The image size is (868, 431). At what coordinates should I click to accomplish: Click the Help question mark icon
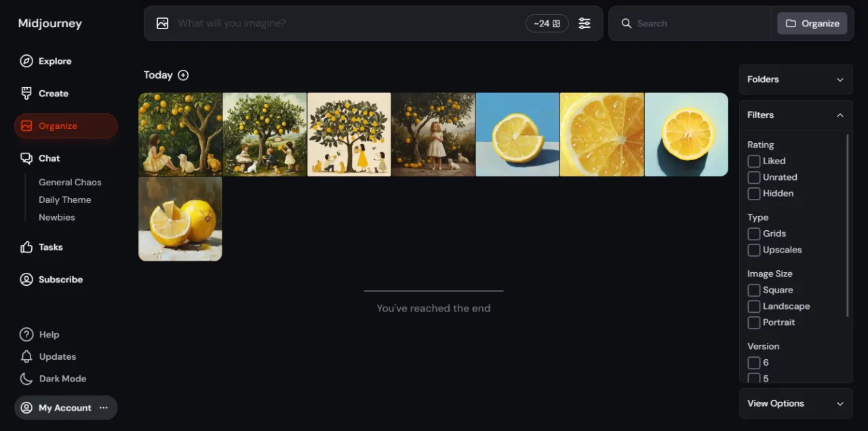pyautogui.click(x=26, y=335)
